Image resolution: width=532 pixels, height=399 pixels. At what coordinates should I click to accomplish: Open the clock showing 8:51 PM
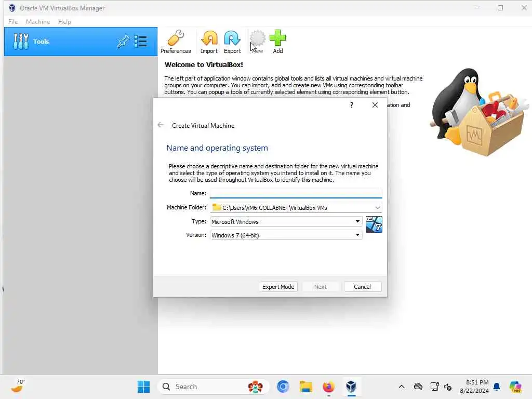pyautogui.click(x=474, y=387)
